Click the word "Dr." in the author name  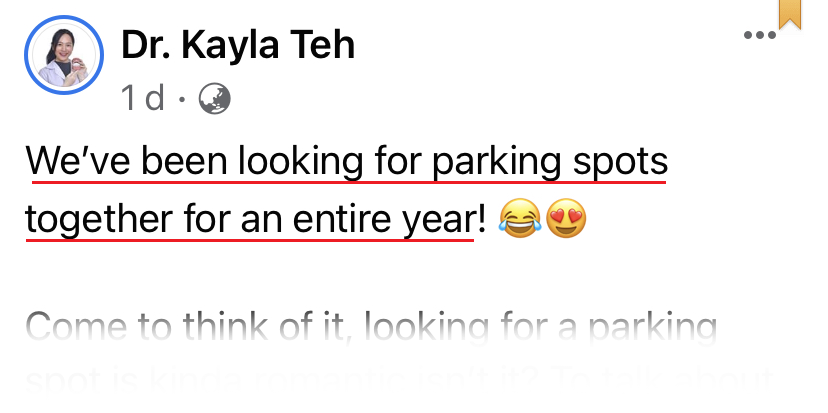pyautogui.click(x=143, y=45)
